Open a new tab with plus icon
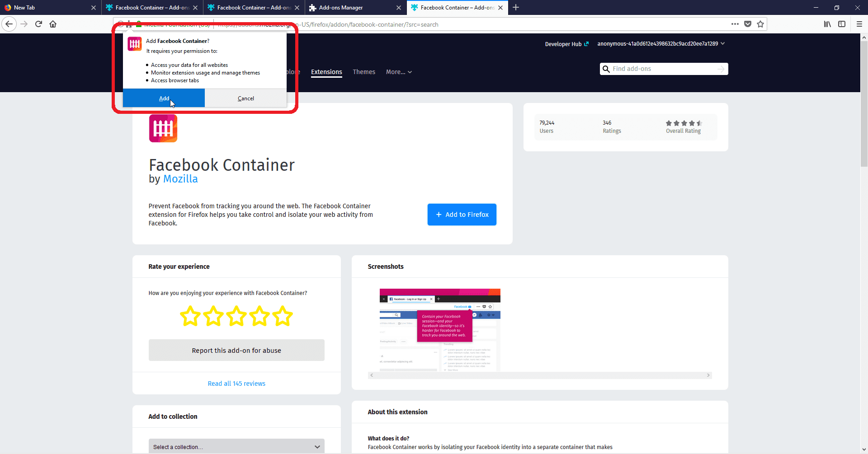Screen dimensions: 868x454 (x=516, y=7)
